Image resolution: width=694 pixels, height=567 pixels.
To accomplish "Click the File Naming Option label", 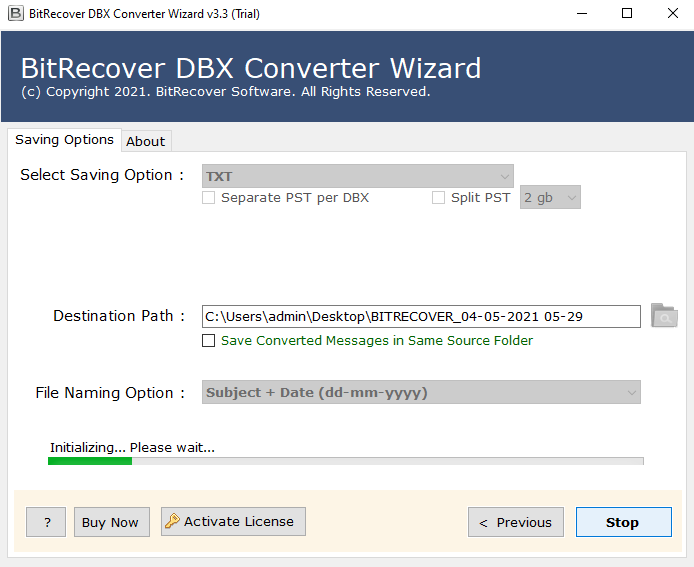I will [110, 393].
